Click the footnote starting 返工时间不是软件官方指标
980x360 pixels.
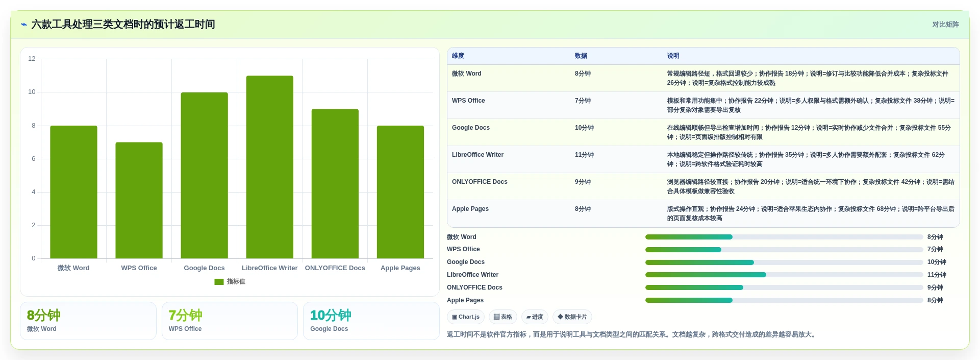(x=632, y=334)
